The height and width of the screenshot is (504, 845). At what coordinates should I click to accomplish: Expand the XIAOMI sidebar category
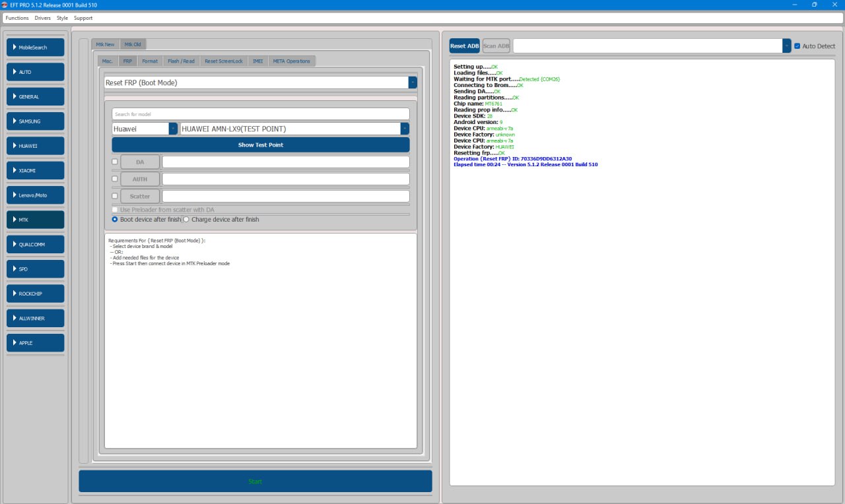36,170
